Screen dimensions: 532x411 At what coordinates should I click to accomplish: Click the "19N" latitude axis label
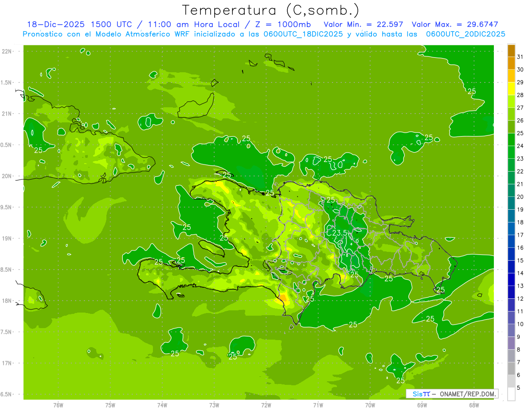tap(7, 239)
